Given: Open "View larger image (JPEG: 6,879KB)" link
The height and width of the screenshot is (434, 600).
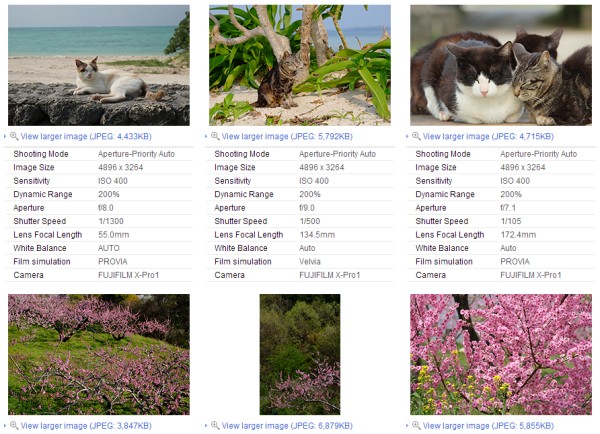Looking at the screenshot, I should click(x=287, y=426).
